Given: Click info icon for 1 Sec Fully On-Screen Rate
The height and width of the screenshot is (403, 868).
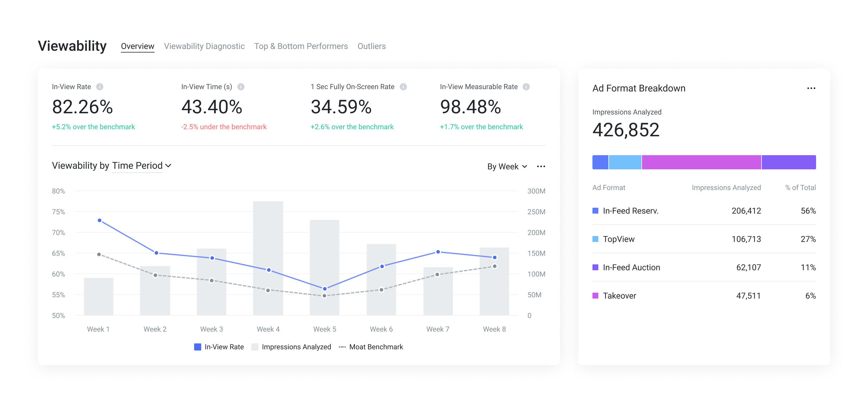Looking at the screenshot, I should (x=403, y=87).
